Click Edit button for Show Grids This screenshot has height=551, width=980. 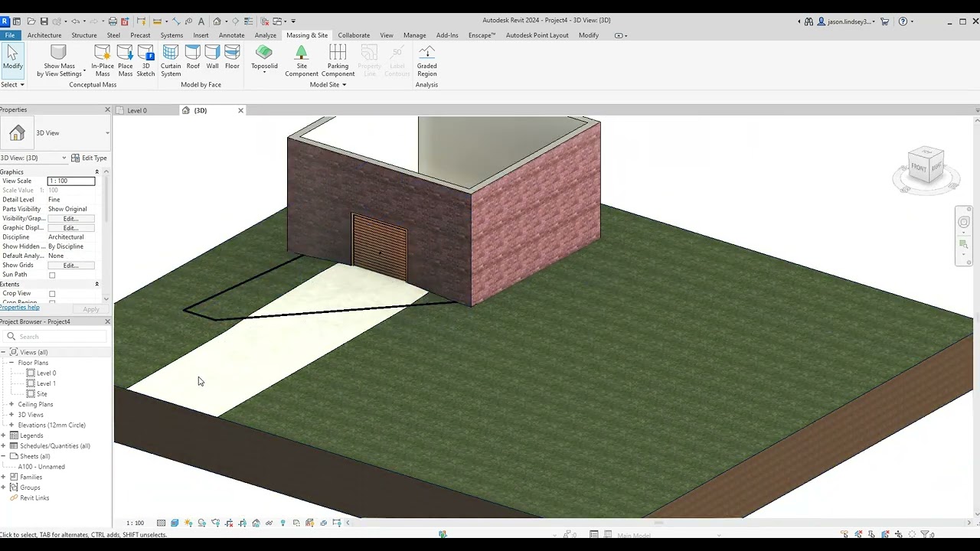(x=70, y=266)
